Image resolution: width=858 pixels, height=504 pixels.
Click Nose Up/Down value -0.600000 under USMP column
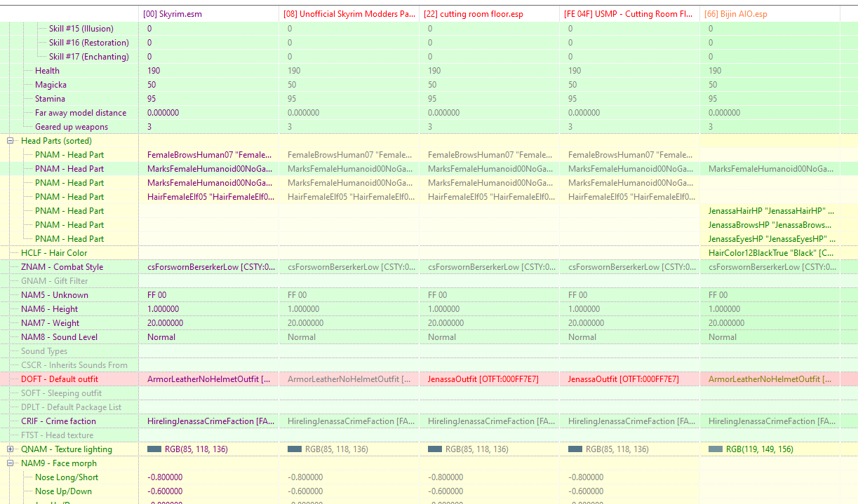point(586,491)
